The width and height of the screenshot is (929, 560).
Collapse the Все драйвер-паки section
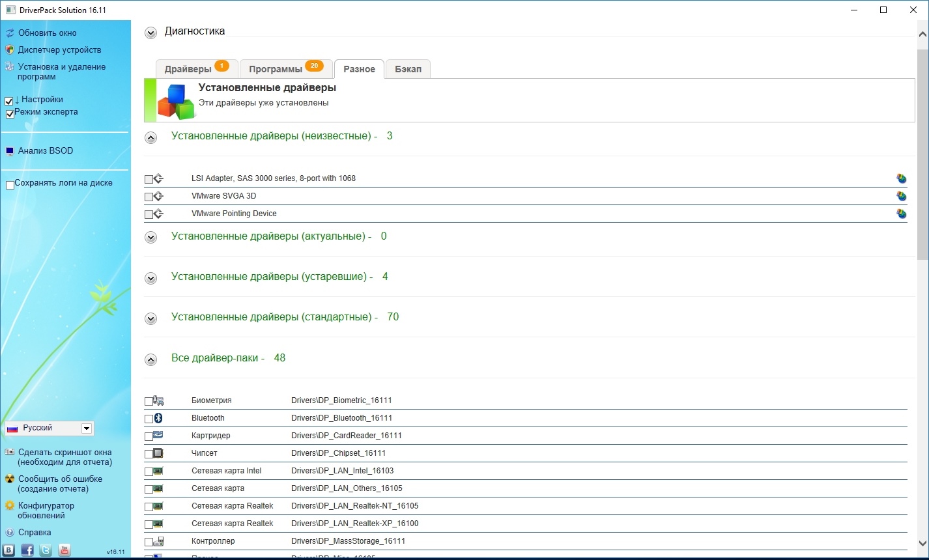click(150, 359)
